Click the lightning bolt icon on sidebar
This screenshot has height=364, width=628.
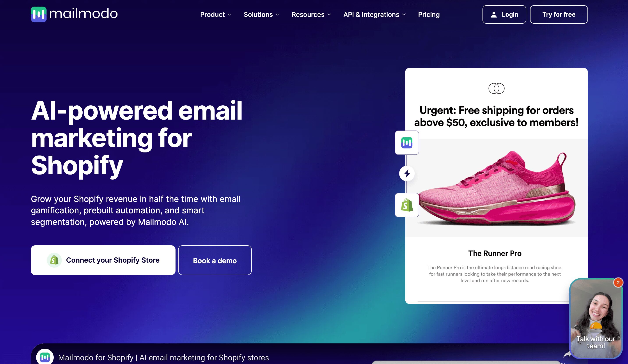[406, 173]
